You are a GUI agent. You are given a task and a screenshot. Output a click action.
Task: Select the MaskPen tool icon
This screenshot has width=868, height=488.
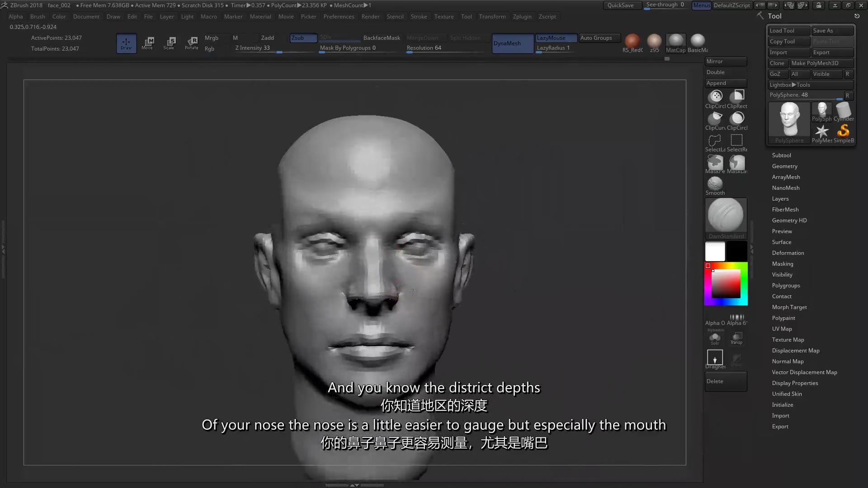tap(715, 161)
